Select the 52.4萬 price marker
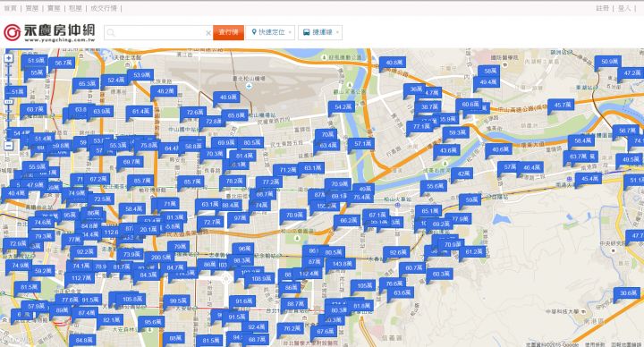 115,80
